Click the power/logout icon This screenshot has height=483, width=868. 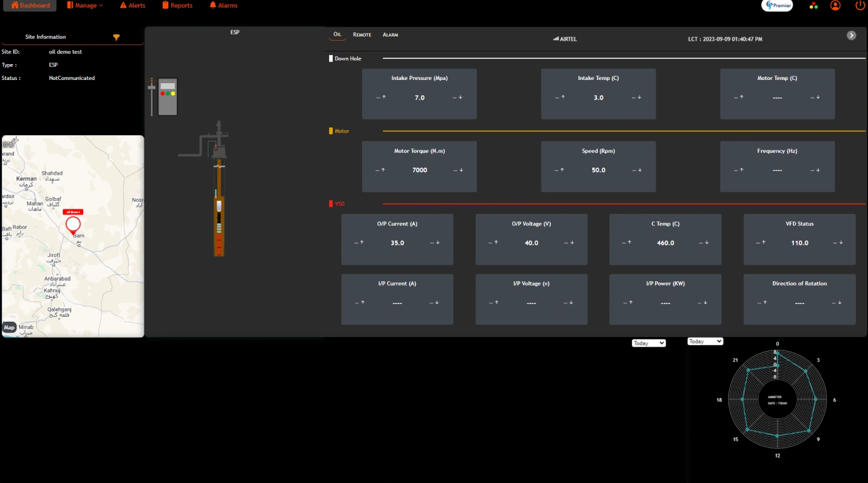860,6
